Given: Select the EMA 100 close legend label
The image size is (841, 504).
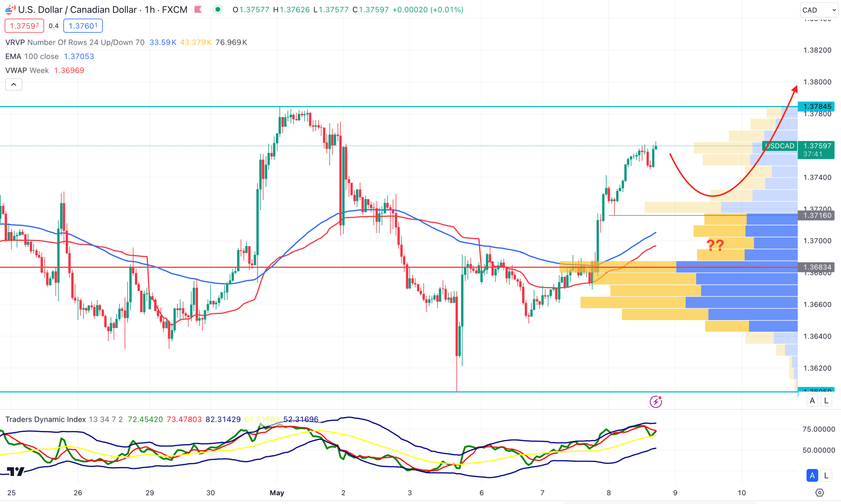Looking at the screenshot, I should point(32,56).
